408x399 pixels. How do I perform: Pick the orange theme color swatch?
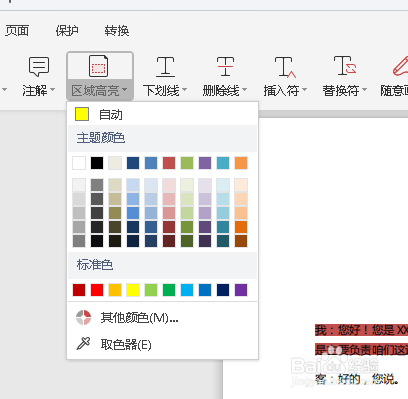point(241,163)
